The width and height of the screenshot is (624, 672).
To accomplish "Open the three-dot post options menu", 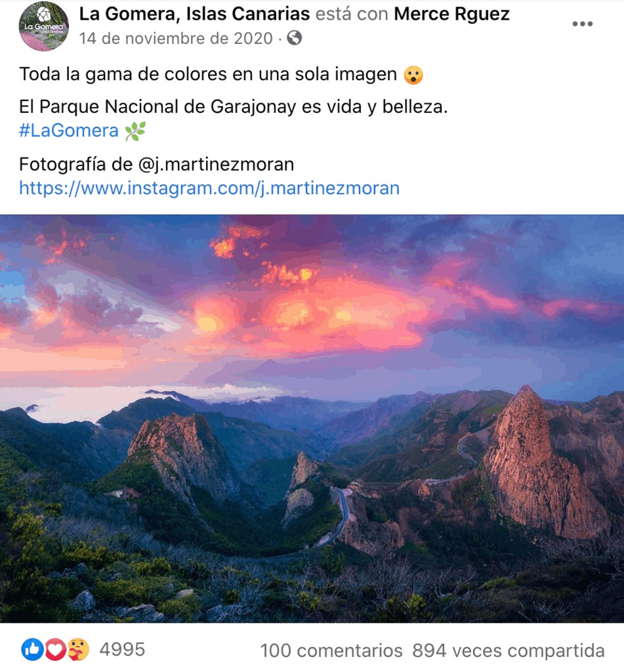I will pyautogui.click(x=583, y=24).
